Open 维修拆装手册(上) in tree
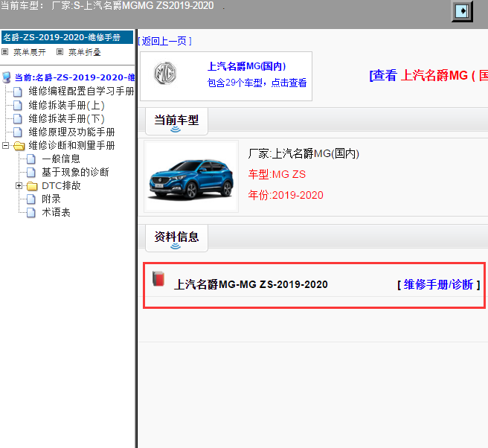This screenshot has height=448, width=488. (x=67, y=105)
